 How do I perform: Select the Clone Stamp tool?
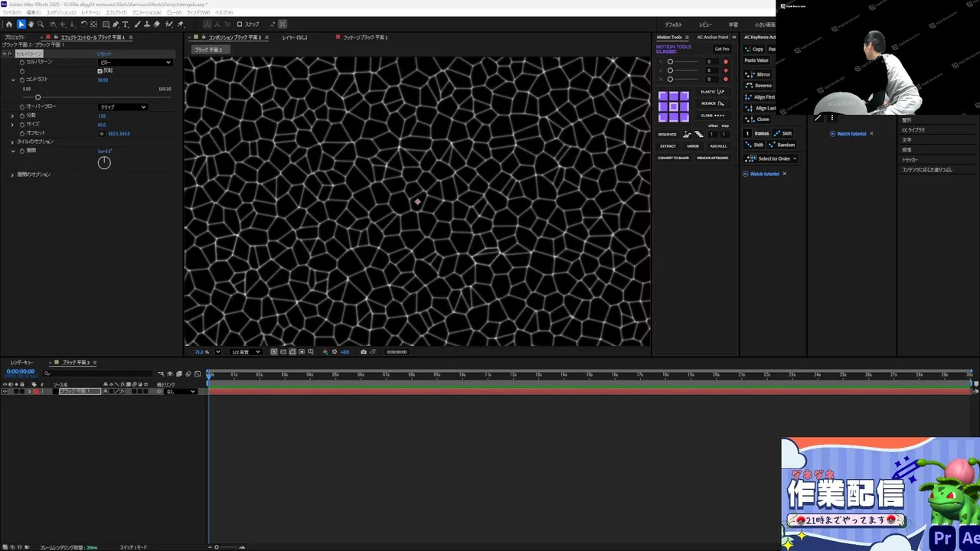[x=147, y=24]
